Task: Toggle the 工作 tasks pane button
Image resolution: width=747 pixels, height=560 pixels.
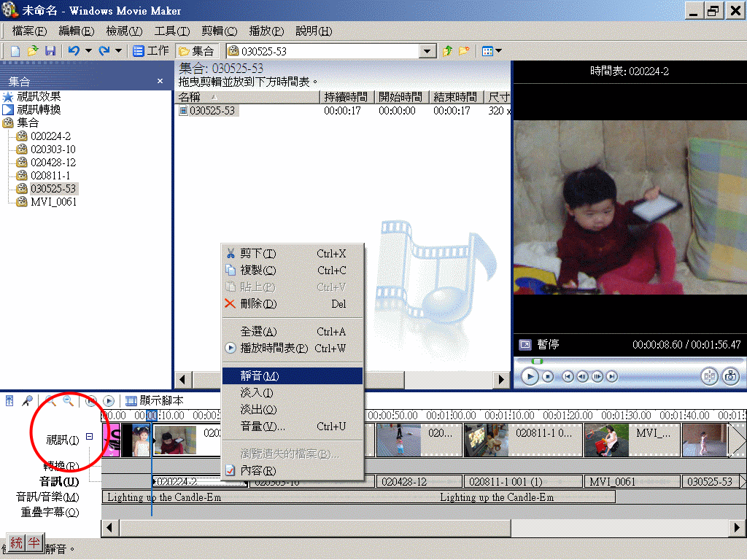Action: 151,51
